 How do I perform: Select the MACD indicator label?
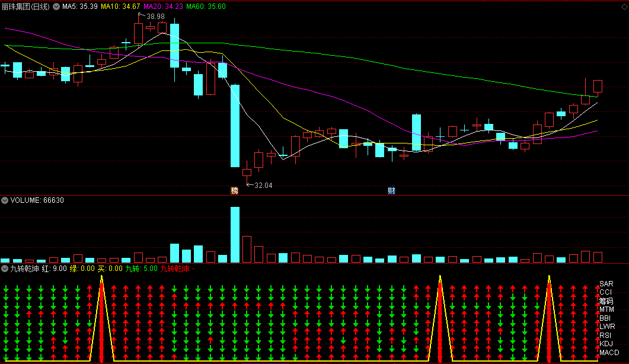pyautogui.click(x=609, y=353)
